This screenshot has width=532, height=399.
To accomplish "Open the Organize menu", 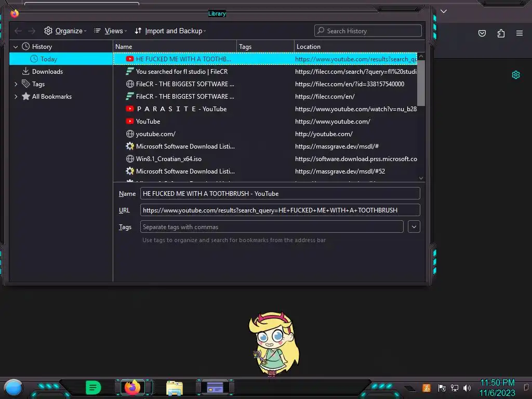I will tap(65, 31).
